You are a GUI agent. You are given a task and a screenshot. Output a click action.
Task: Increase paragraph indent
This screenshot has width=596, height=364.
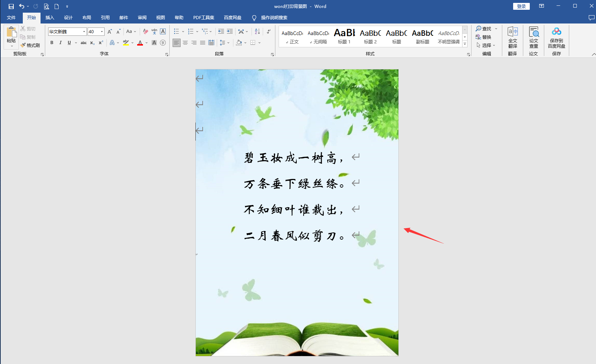click(x=230, y=31)
